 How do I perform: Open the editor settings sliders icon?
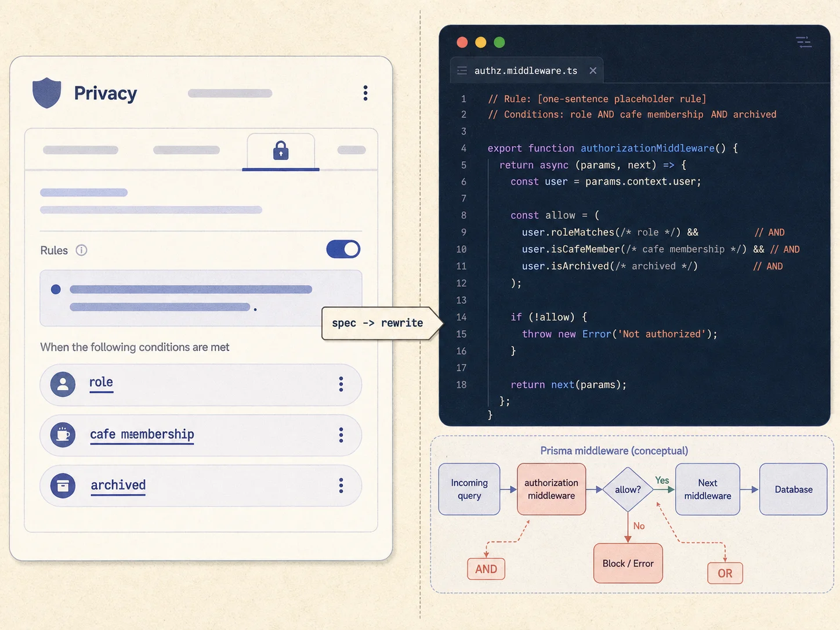point(804,42)
